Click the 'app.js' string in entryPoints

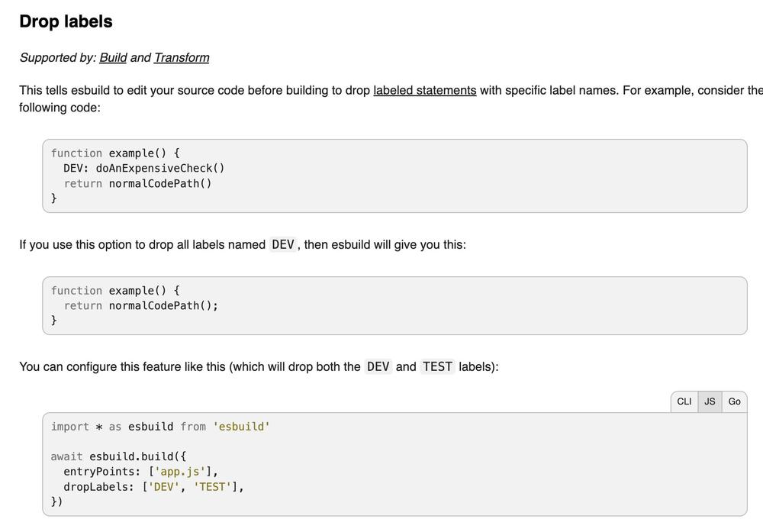coord(180,472)
